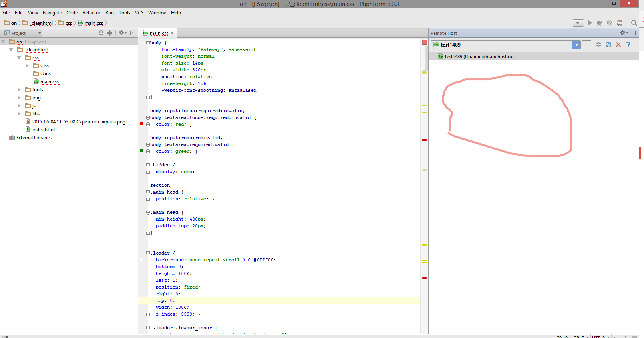
Task: Collapse the _cleanhtml folder
Action: 11,50
